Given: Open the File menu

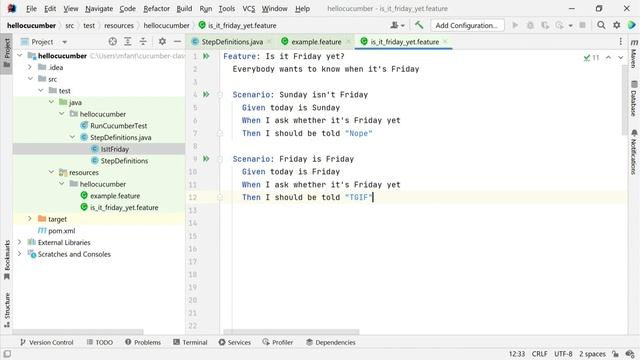Looking at the screenshot, I should coord(31,9).
